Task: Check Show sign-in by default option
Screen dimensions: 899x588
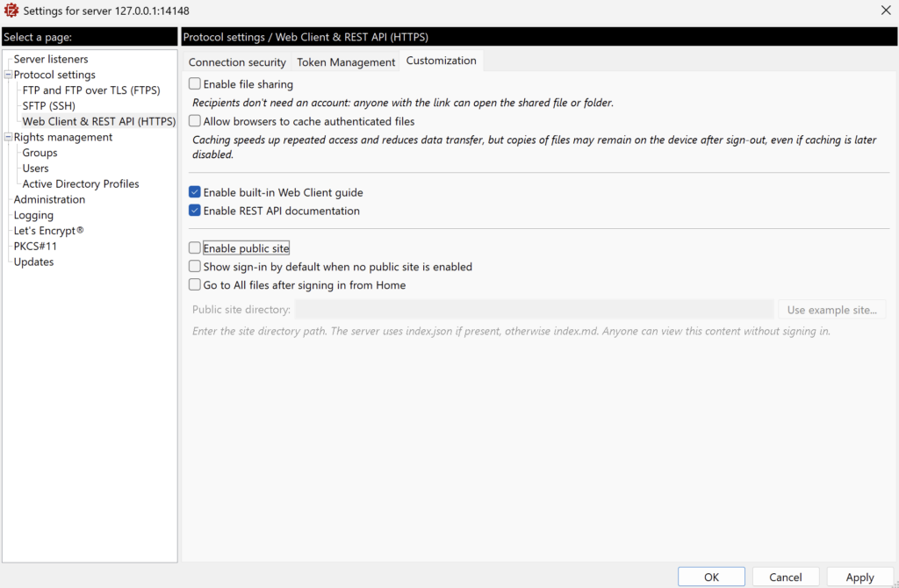Action: tap(195, 267)
